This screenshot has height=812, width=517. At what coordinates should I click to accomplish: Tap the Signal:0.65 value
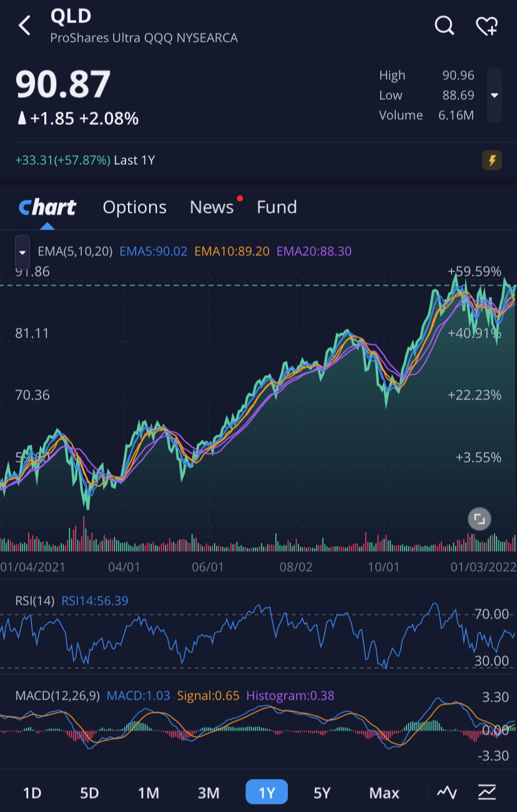(x=209, y=695)
